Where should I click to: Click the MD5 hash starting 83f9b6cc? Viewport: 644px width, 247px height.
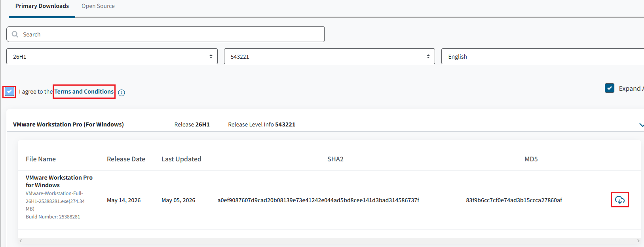click(x=514, y=200)
